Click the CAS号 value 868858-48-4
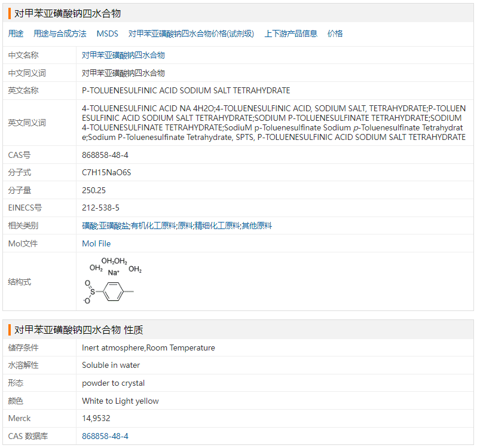This screenshot has width=477, height=448. 105,155
